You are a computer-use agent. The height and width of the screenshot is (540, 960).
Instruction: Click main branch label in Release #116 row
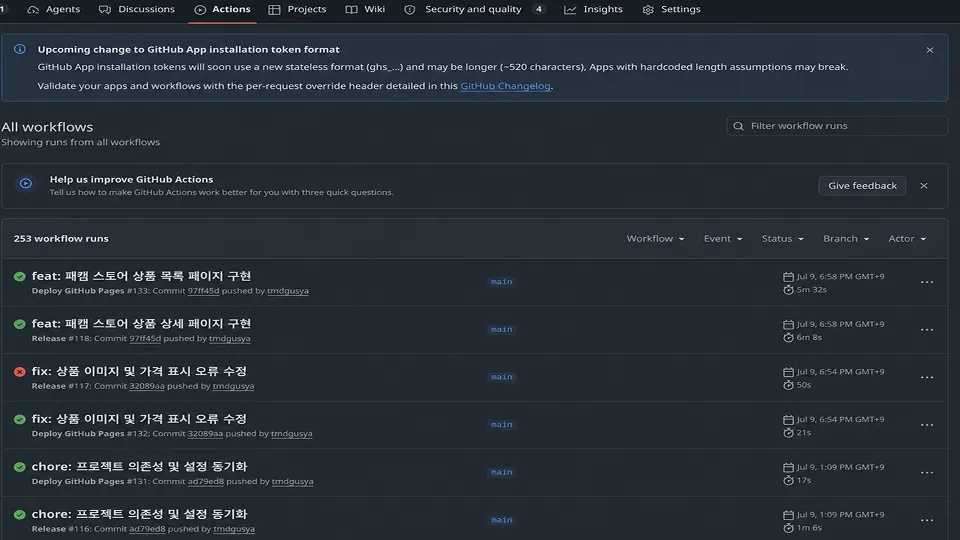point(501,520)
